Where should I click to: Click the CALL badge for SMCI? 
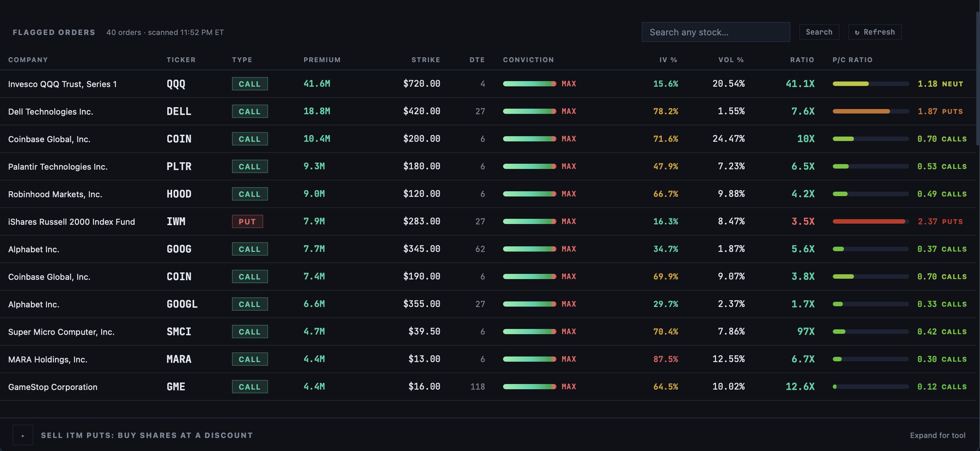(249, 332)
